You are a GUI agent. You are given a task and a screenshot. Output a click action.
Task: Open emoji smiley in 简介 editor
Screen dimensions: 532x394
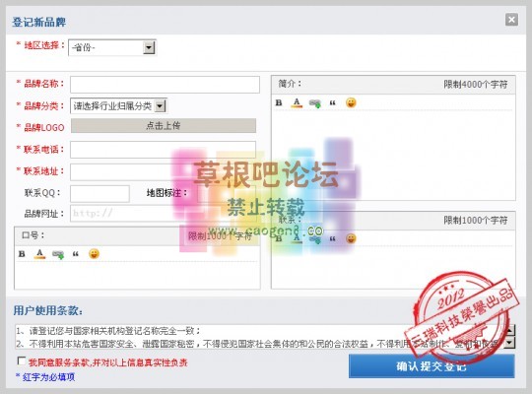tap(351, 102)
